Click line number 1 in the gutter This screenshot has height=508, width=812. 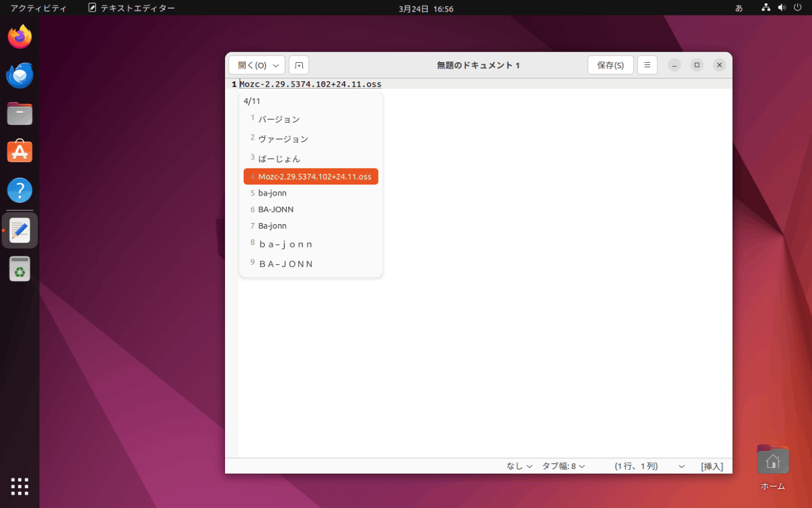point(234,84)
